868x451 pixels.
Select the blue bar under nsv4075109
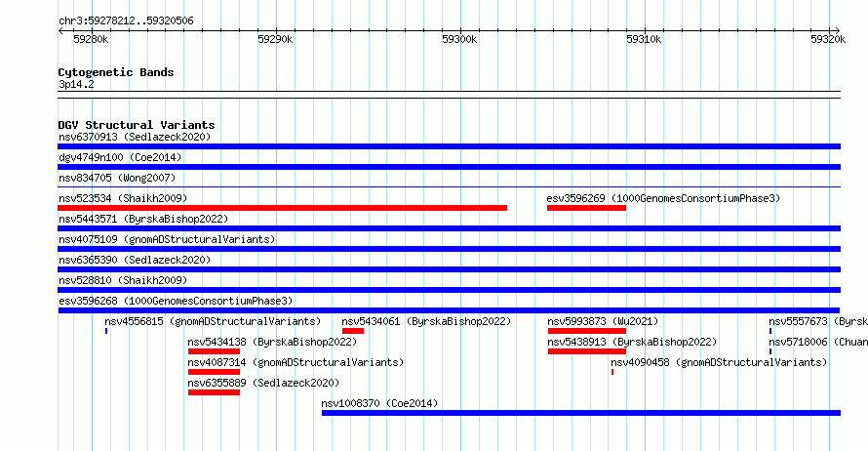(x=449, y=249)
